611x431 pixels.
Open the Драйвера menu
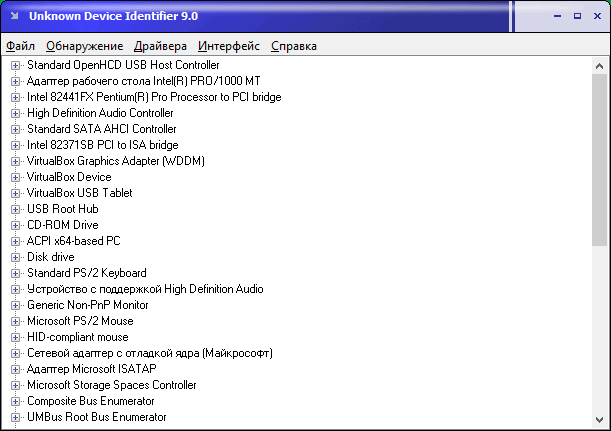pos(160,46)
